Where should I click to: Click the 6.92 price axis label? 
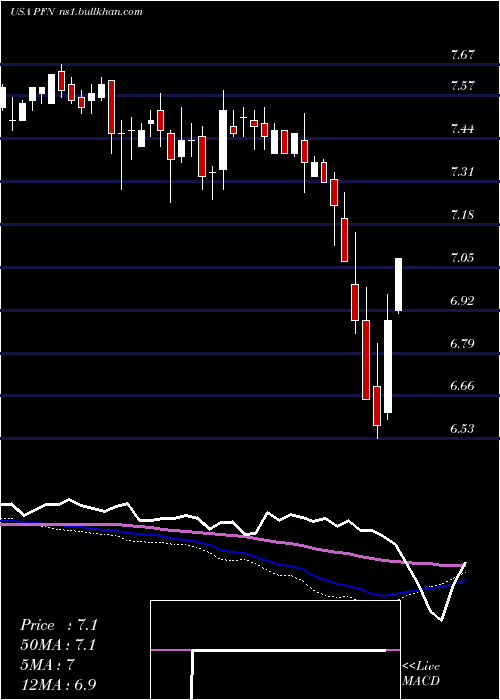click(462, 300)
